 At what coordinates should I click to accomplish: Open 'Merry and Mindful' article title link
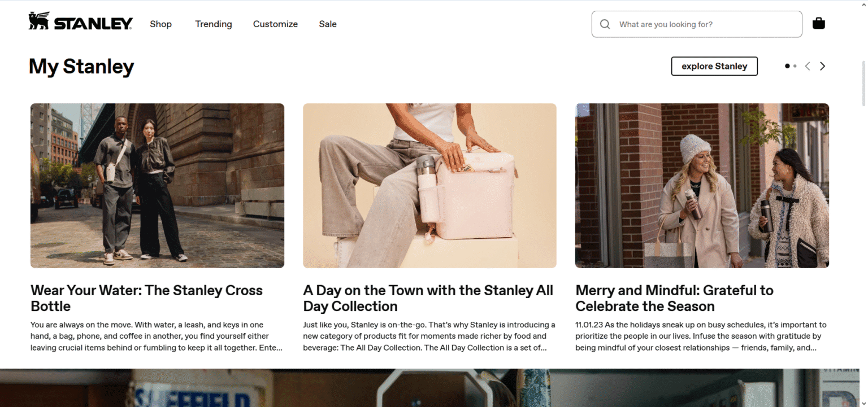(x=674, y=298)
